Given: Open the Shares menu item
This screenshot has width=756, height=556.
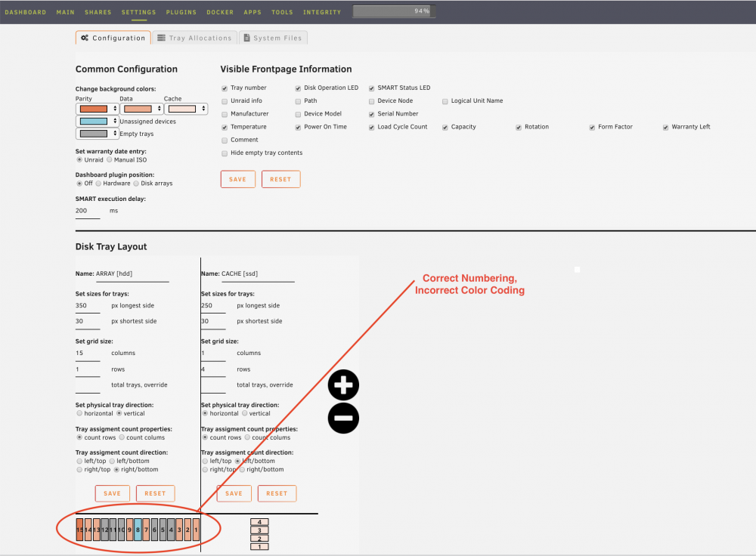Looking at the screenshot, I should pos(98,12).
